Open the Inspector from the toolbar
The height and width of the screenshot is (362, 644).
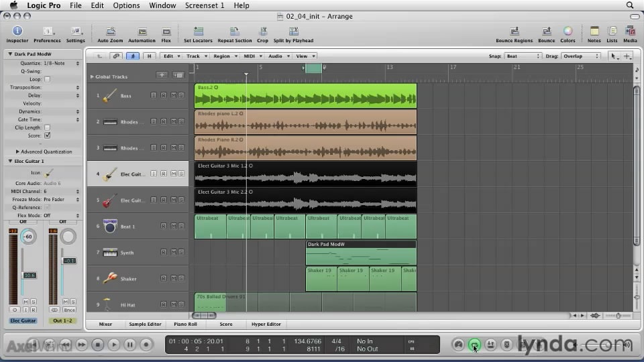coord(17,32)
